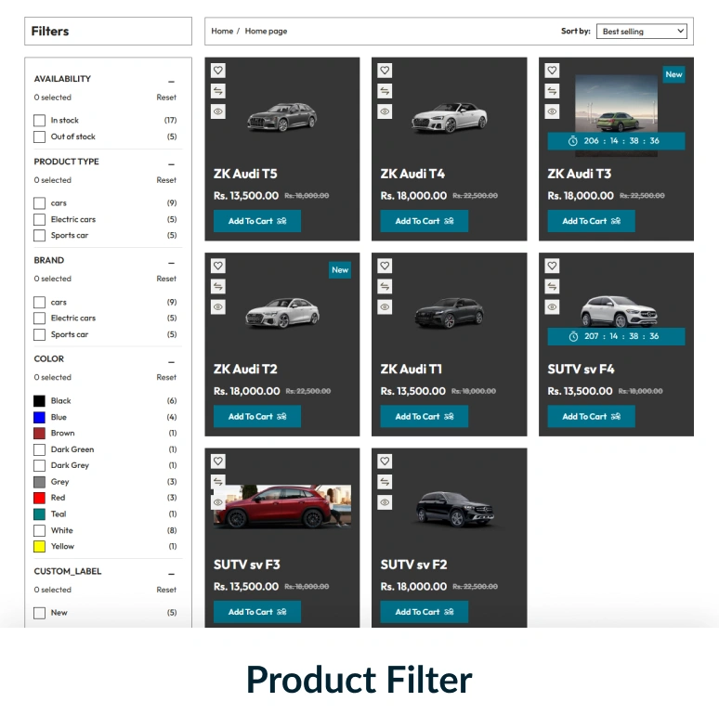This screenshot has width=719, height=728.
Task: Add ZK Audi T3 to cart
Action: pos(591,221)
